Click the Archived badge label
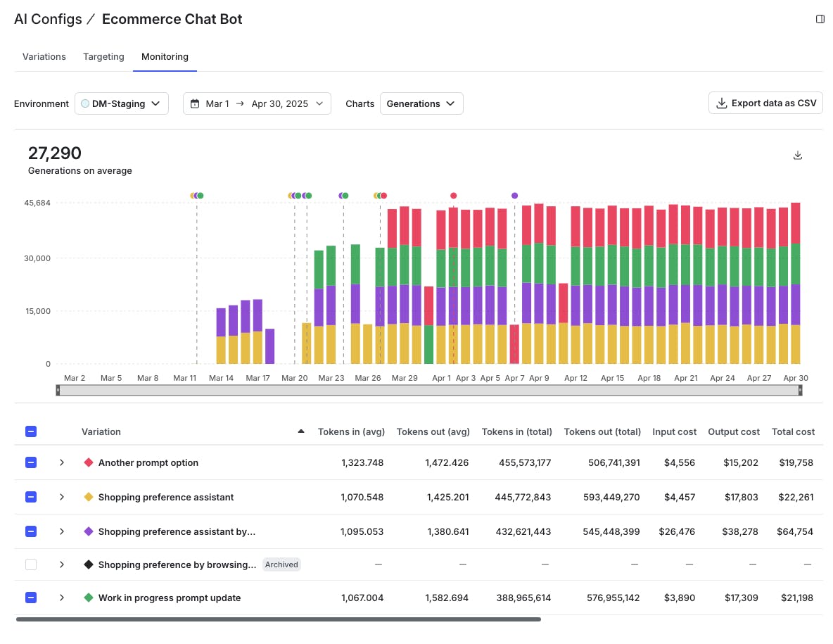 tap(281, 564)
